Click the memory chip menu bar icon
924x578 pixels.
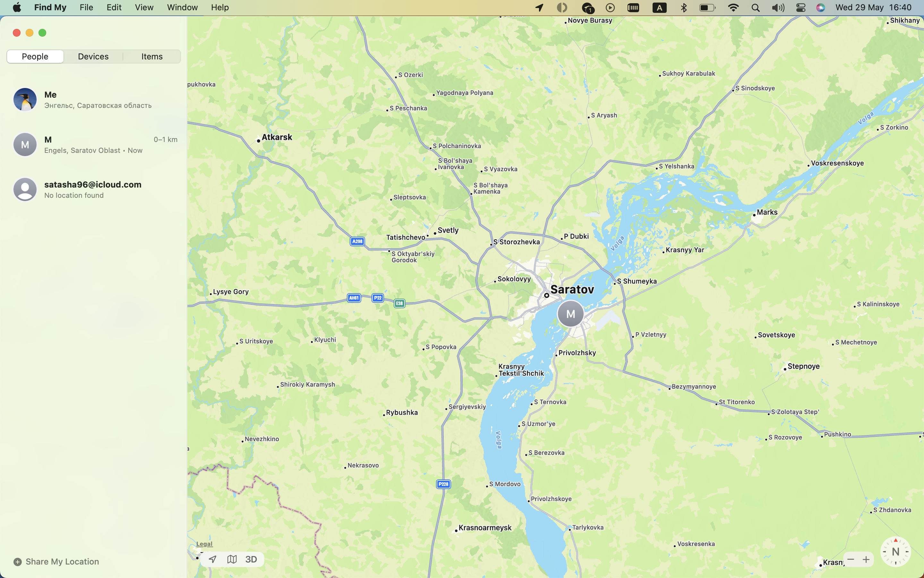633,7
